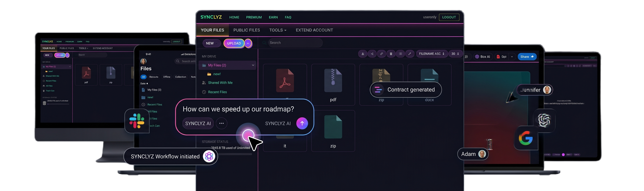Click the Contract generated pill icon
Image resolution: width=644 pixels, height=191 pixels.
tap(378, 90)
